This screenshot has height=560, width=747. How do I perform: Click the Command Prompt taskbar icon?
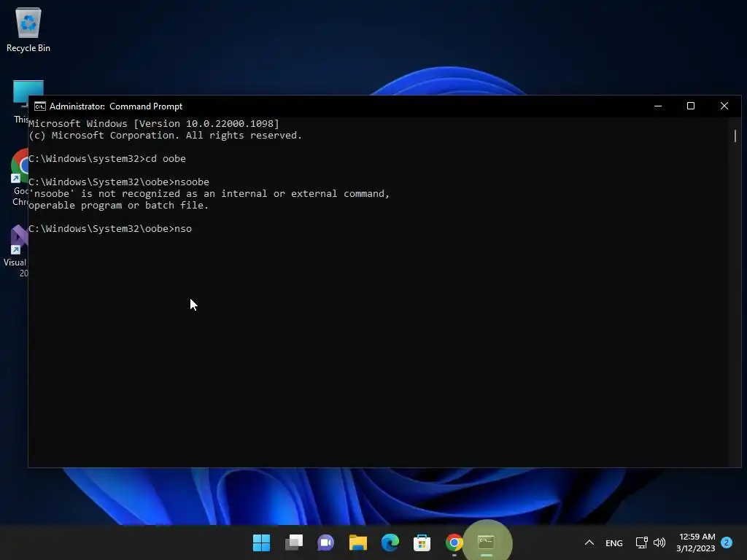point(486,542)
